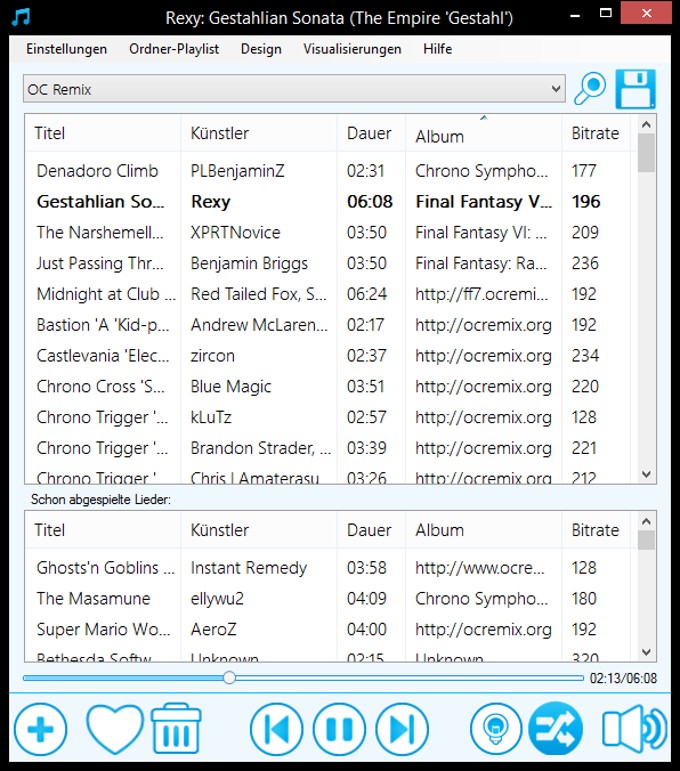Click artist XPRTNovice in the playlist
Screen dimensions: 680x771
(235, 232)
